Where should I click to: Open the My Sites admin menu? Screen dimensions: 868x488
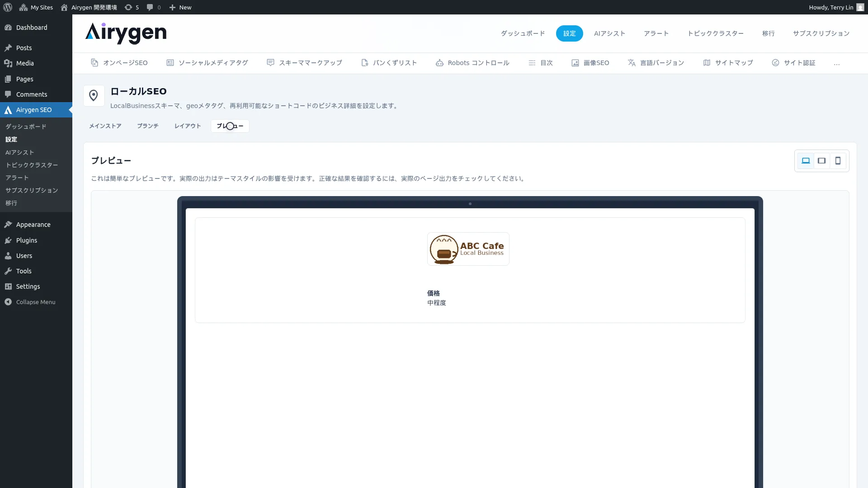pos(36,7)
